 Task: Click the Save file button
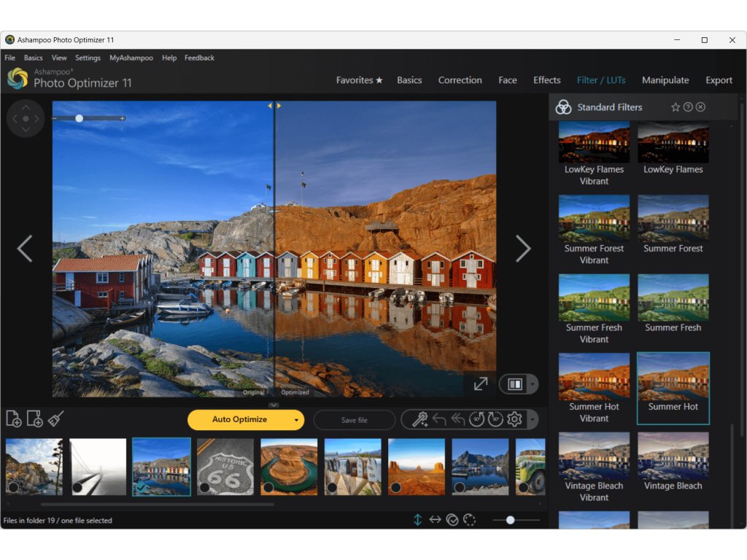[x=355, y=420]
